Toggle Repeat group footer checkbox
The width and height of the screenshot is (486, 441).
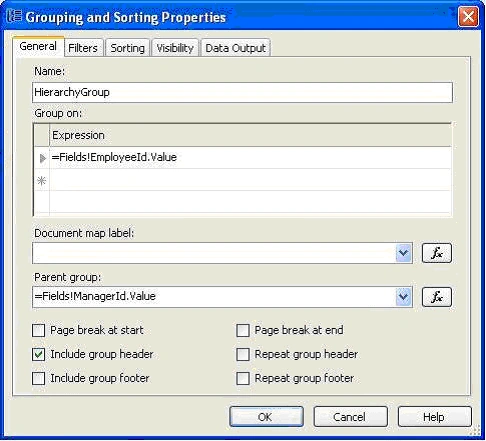click(243, 378)
